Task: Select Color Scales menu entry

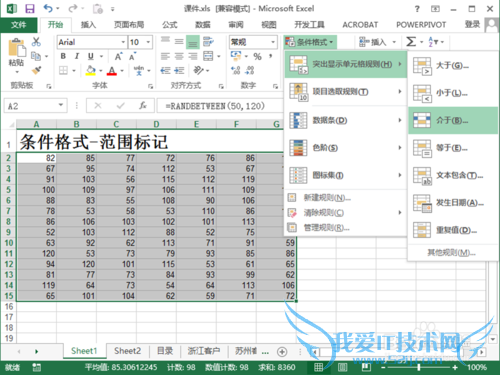Action: click(346, 148)
